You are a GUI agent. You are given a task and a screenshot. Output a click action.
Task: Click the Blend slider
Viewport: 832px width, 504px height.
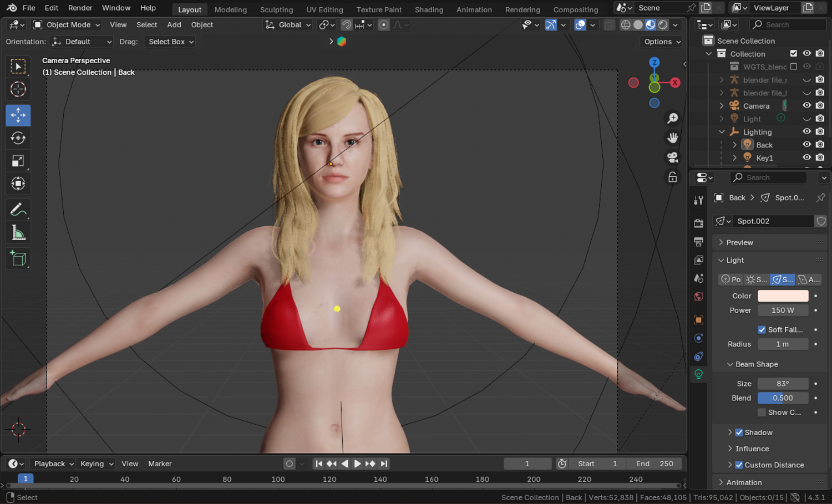click(783, 398)
